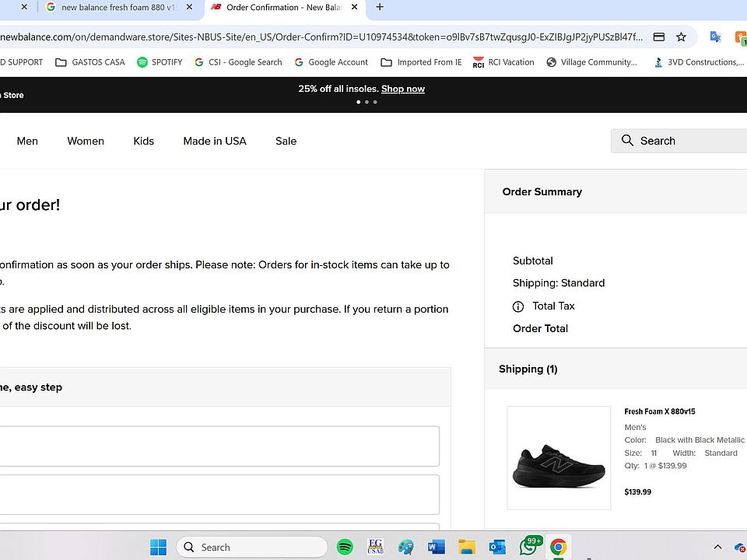Open the Sale navigation menu
This screenshot has width=747, height=560.
pyautogui.click(x=286, y=141)
